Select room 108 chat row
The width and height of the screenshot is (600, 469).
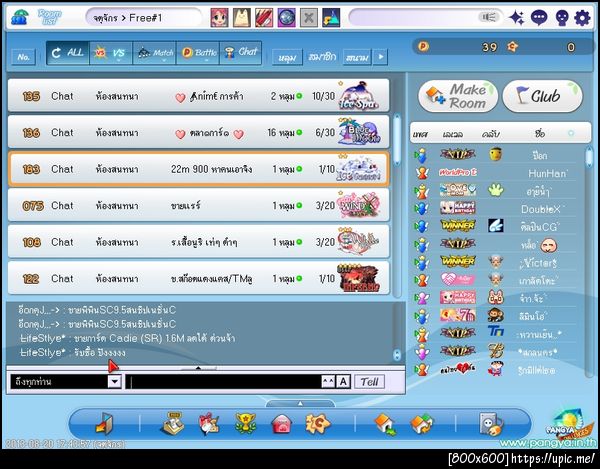(x=198, y=242)
